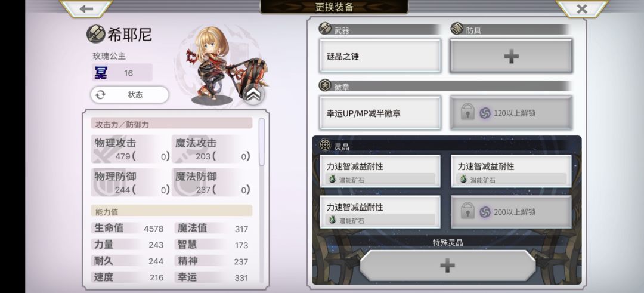The image size is (644, 293).
Task: Click the refresh arrows icon on 状态
Action: point(101,95)
